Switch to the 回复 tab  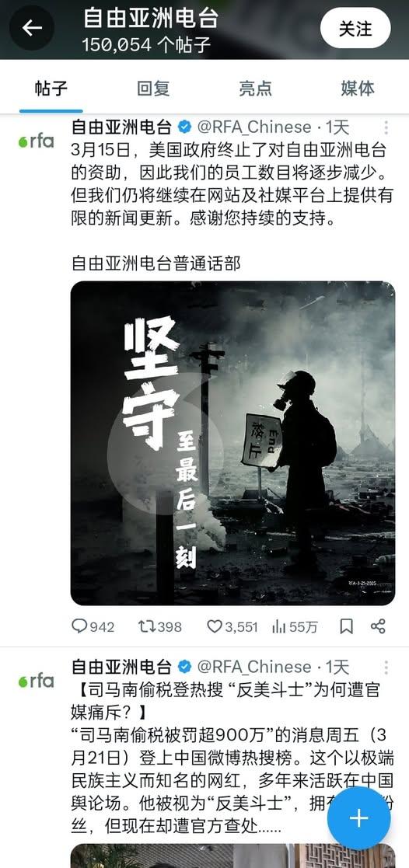(153, 88)
